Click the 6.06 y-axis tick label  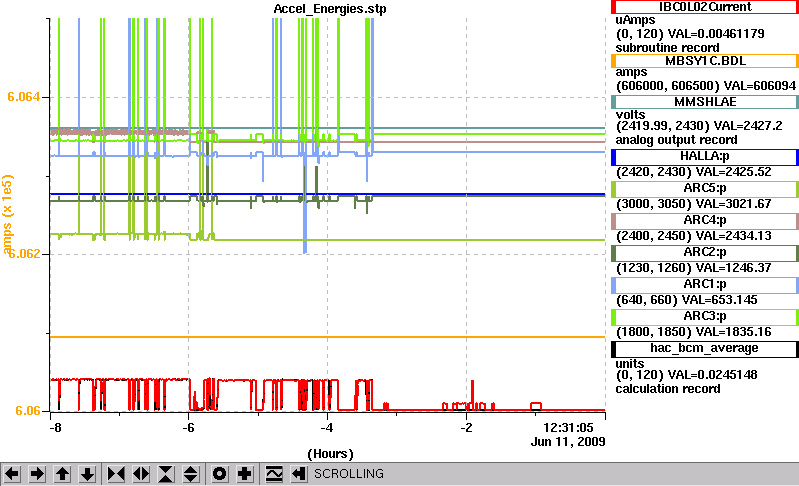pyautogui.click(x=27, y=411)
